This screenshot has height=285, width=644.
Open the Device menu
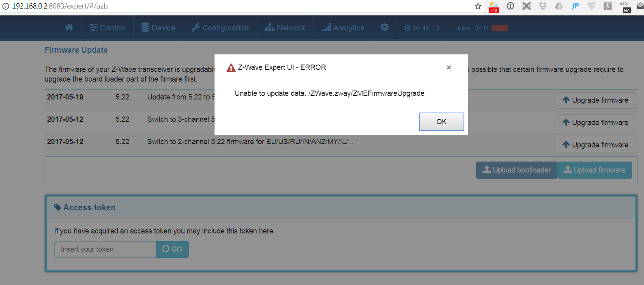[x=158, y=28]
